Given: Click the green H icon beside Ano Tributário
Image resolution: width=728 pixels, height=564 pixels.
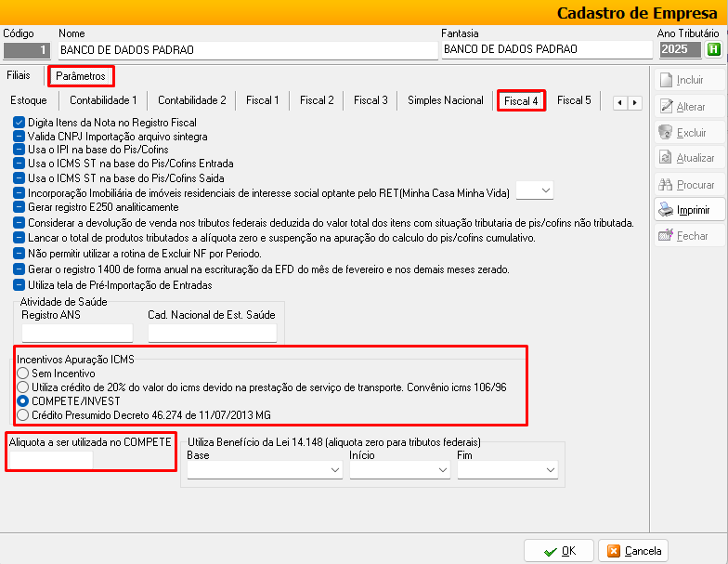Looking at the screenshot, I should pos(713,49).
